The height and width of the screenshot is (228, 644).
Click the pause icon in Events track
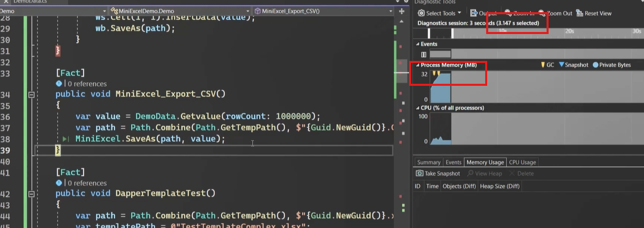(x=424, y=54)
